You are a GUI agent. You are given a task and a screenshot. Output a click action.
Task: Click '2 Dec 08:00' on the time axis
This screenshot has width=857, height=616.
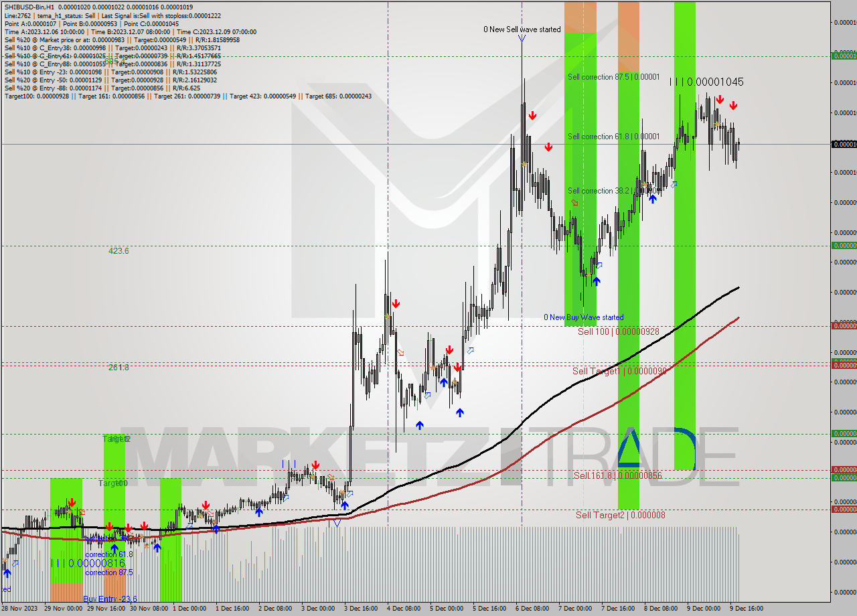coord(275,609)
